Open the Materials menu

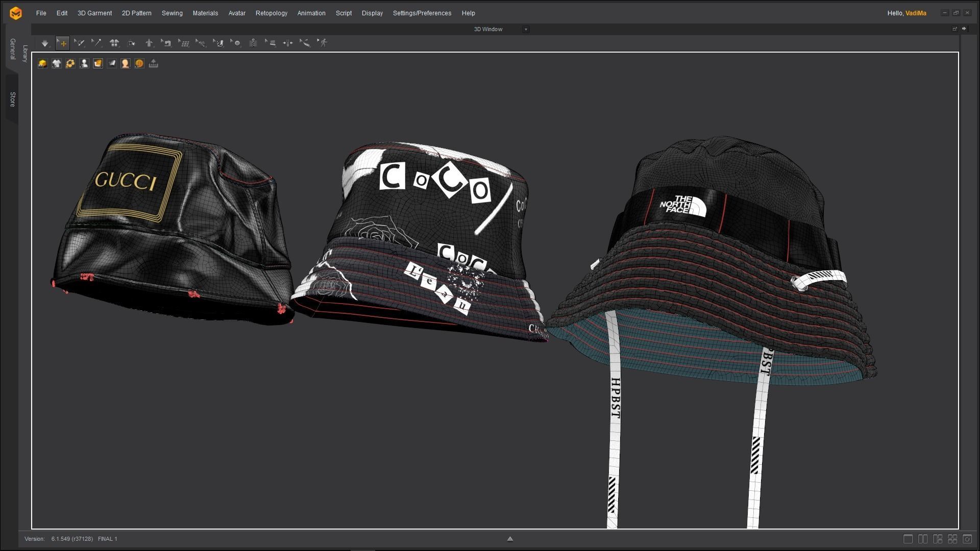point(205,13)
